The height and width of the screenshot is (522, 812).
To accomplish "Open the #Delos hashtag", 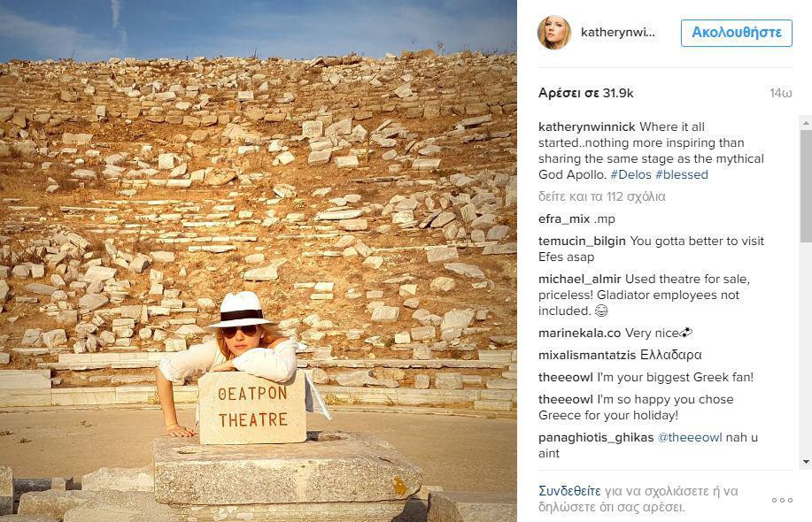I will point(630,175).
